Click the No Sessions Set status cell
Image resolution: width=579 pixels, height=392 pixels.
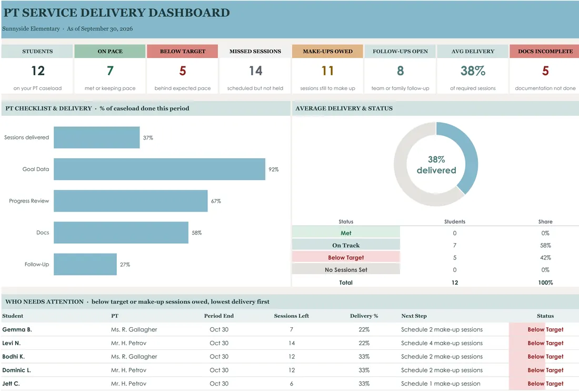point(346,270)
